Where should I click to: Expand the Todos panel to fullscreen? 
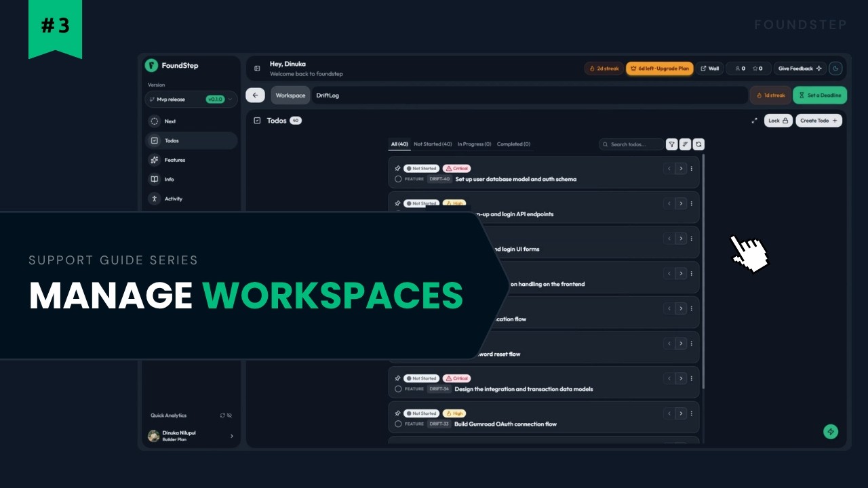754,121
